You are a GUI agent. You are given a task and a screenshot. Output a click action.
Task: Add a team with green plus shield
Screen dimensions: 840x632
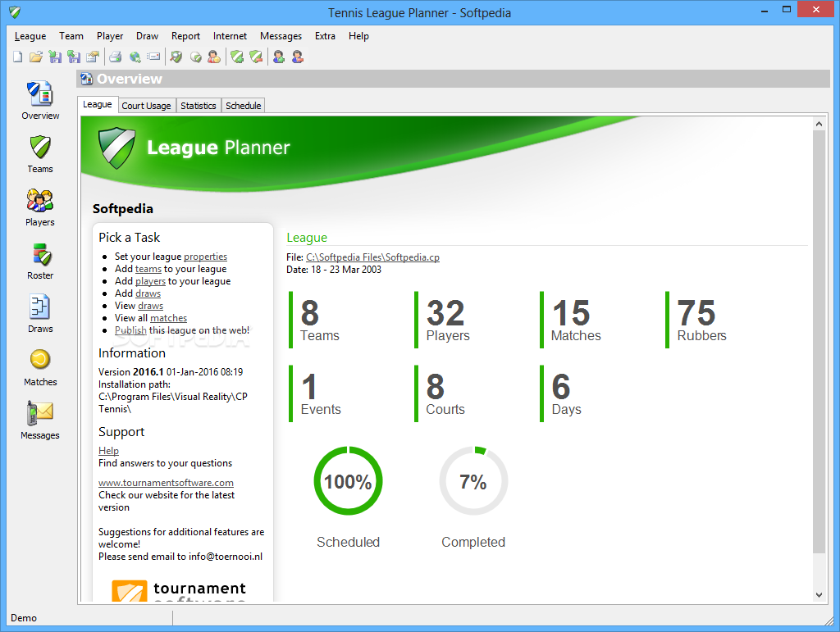237,57
